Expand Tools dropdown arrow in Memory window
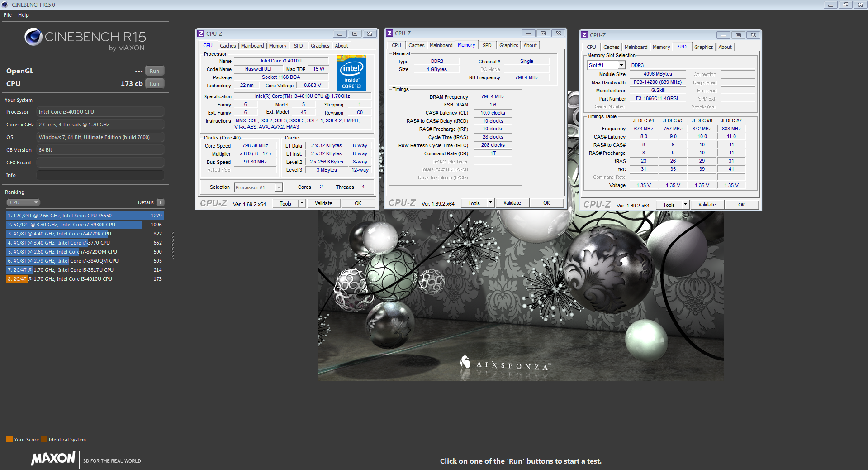868x470 pixels. 490,203
